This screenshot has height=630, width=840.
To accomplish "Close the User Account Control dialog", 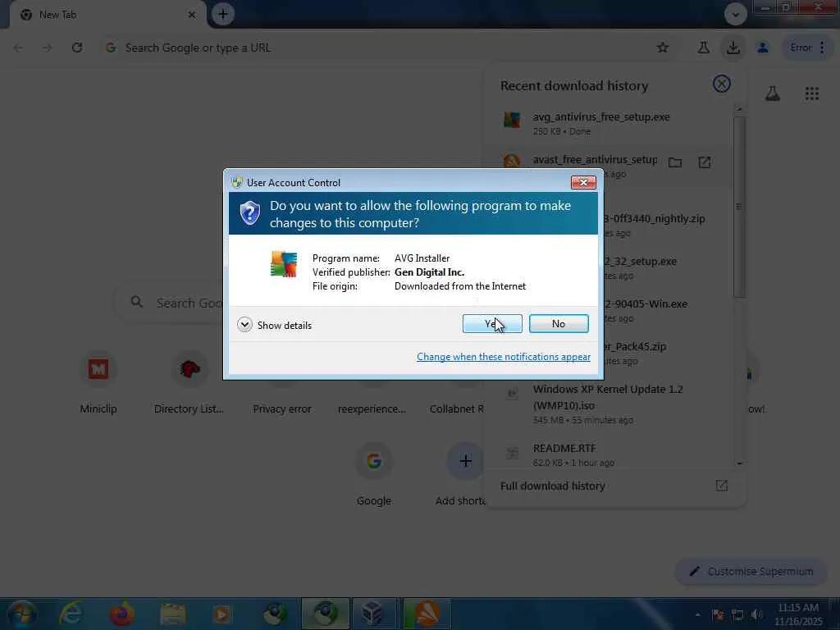I will point(583,182).
